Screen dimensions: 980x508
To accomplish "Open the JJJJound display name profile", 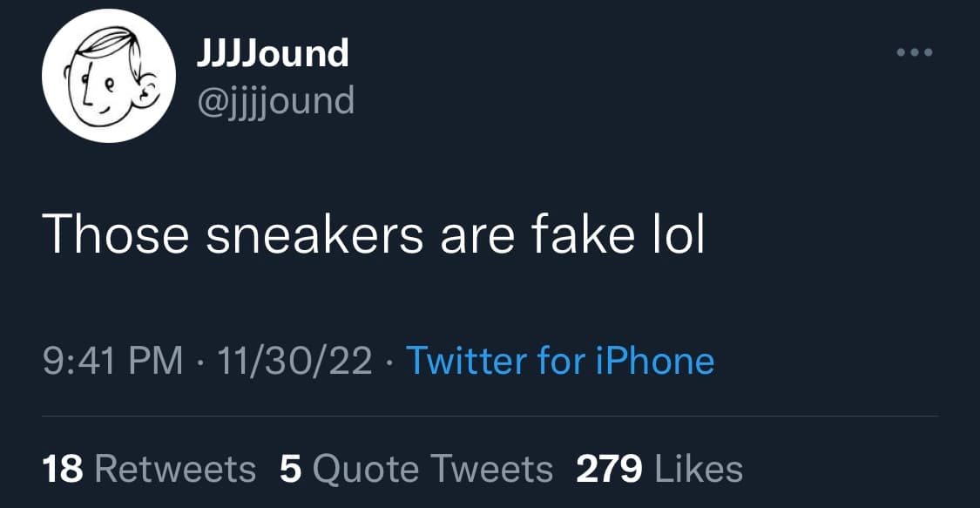I will [273, 54].
